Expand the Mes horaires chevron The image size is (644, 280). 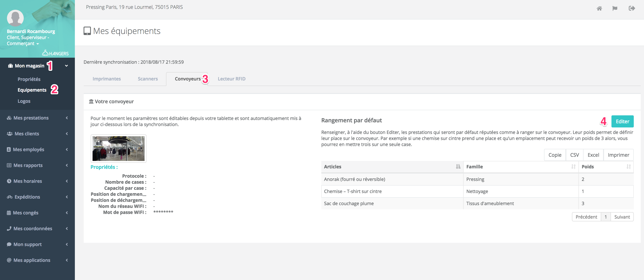67,181
